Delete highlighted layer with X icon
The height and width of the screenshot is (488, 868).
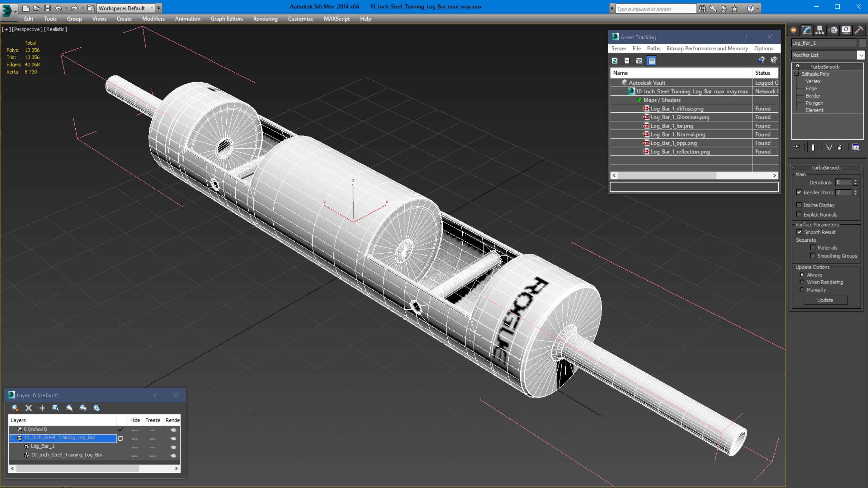[x=29, y=408]
